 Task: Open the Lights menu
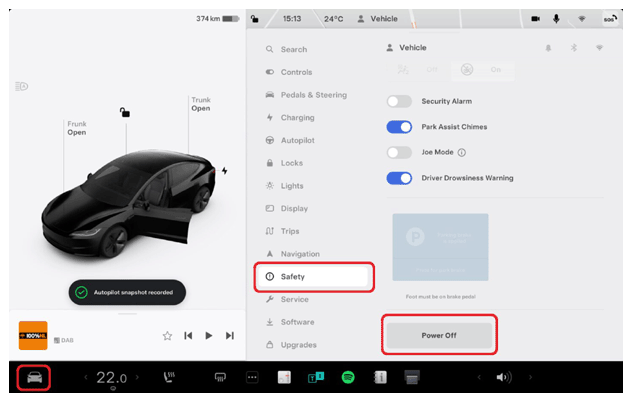tap(314, 185)
